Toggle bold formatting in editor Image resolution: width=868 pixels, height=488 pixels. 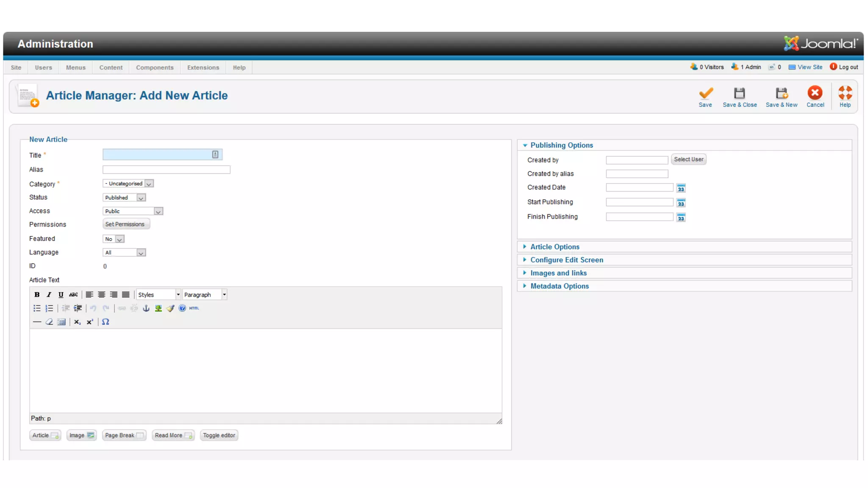click(x=37, y=294)
